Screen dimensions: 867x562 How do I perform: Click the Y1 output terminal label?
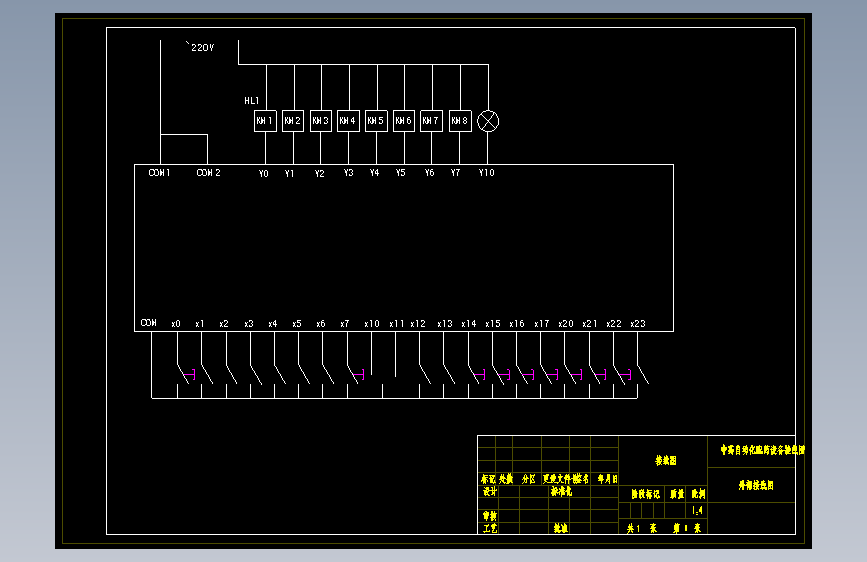click(x=289, y=174)
